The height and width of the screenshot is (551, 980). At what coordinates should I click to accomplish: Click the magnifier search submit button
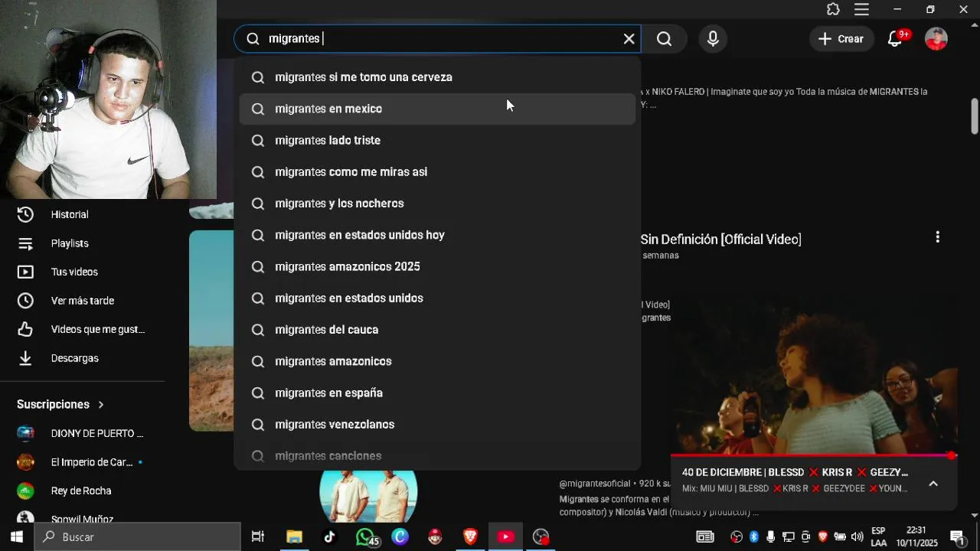tap(664, 39)
